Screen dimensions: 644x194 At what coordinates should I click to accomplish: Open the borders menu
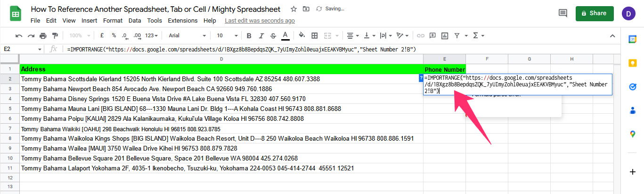tap(314, 35)
